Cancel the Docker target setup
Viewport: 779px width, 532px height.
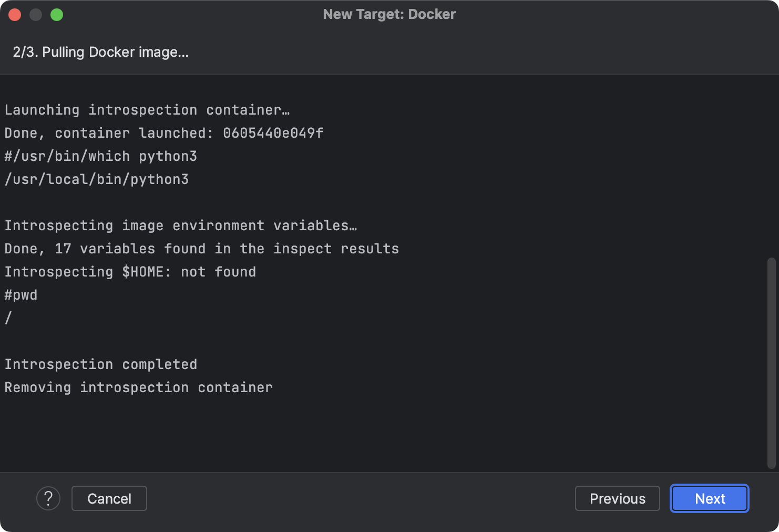click(109, 498)
